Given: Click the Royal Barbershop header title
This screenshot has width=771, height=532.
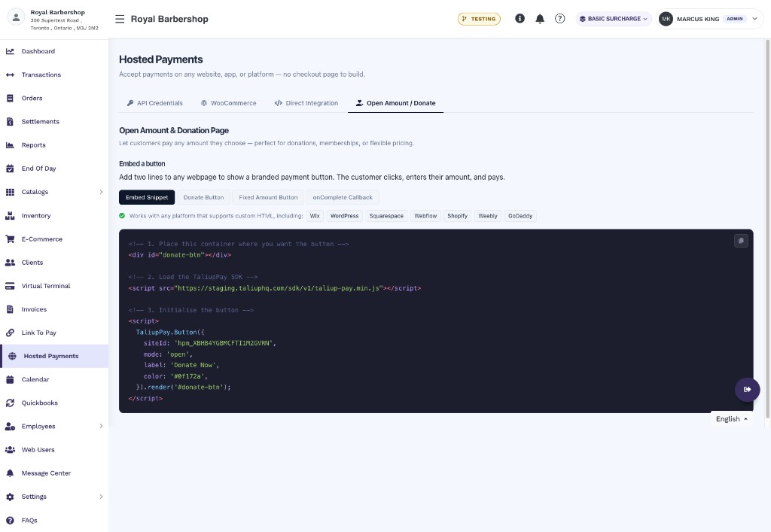Looking at the screenshot, I should 169,19.
